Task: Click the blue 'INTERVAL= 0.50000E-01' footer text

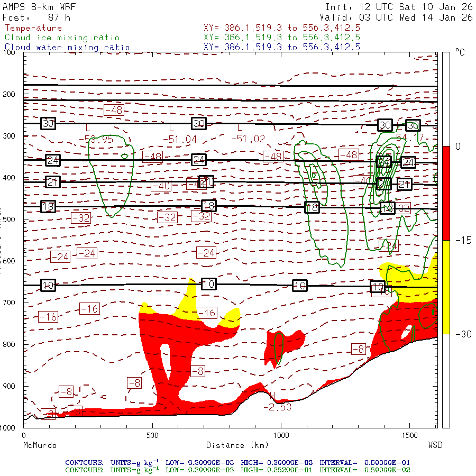Action: pos(364,463)
